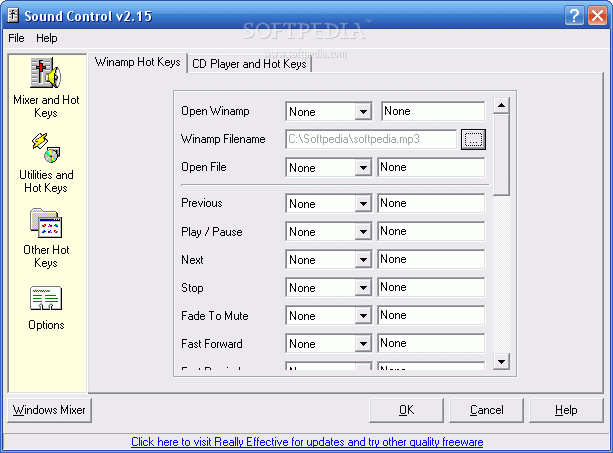
Task: Open the Help menu
Action: (x=47, y=38)
